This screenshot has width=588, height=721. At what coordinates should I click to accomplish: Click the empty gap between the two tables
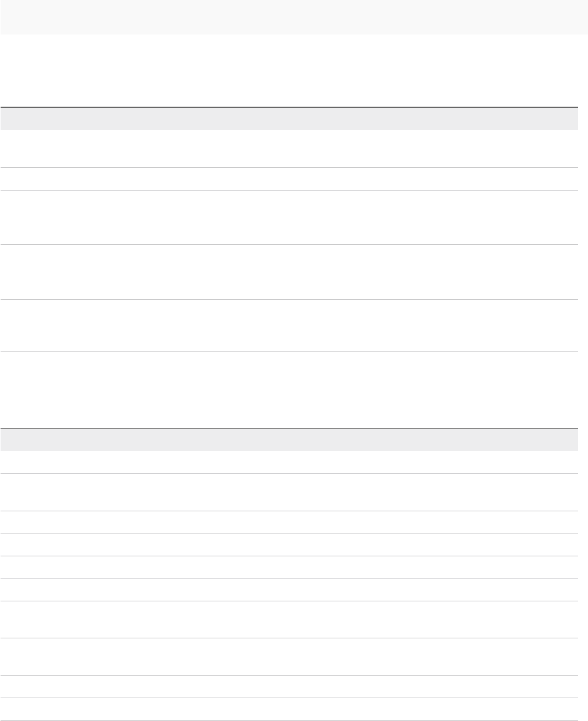pos(289,390)
